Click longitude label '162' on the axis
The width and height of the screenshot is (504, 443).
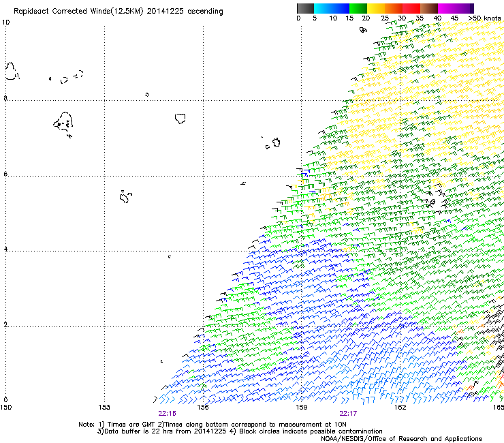point(400,408)
